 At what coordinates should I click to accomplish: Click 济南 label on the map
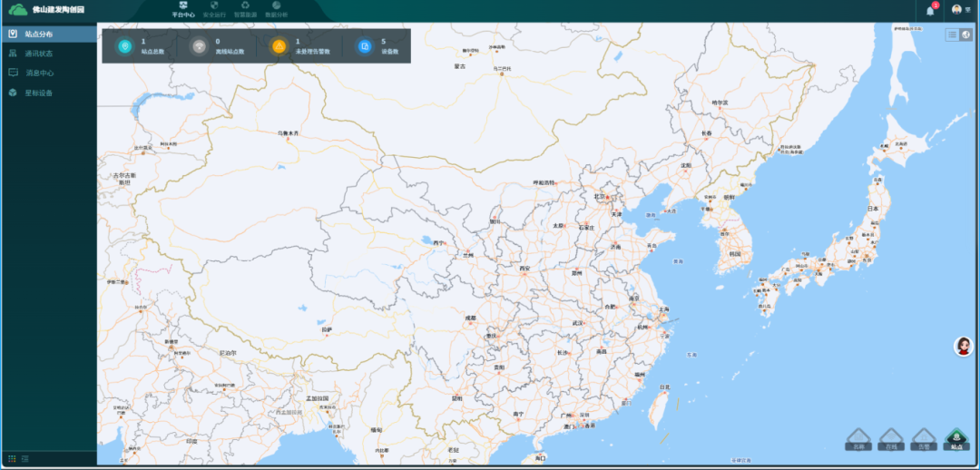click(x=615, y=247)
